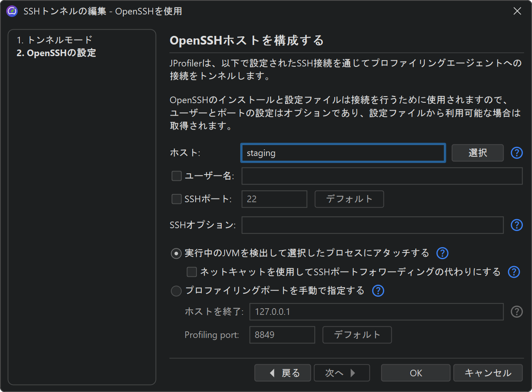Screen dimensions: 532x392
Task: Select step 2 OpenSSHの設定
Action: tap(56, 53)
